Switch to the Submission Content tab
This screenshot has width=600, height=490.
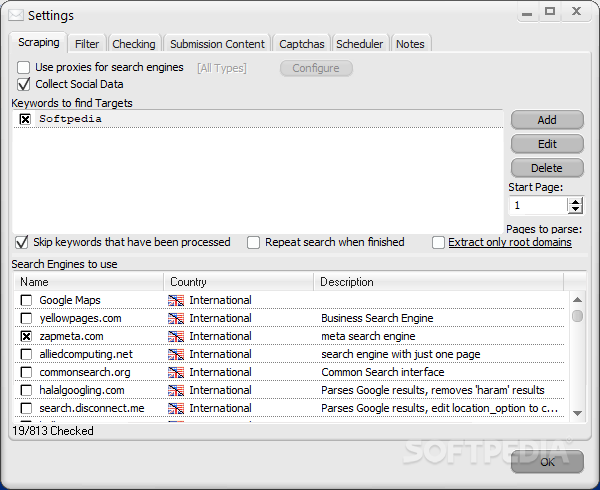pyautogui.click(x=217, y=44)
